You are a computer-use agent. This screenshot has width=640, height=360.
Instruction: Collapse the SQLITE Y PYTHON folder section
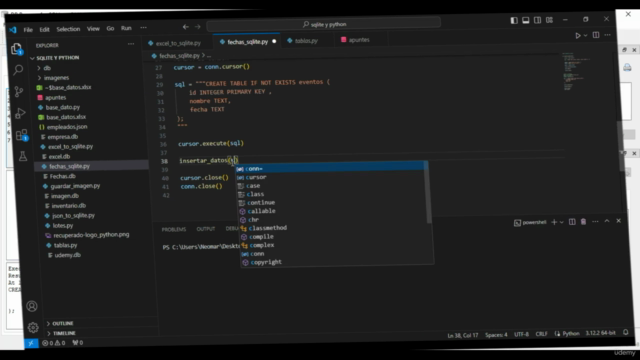tap(58, 58)
